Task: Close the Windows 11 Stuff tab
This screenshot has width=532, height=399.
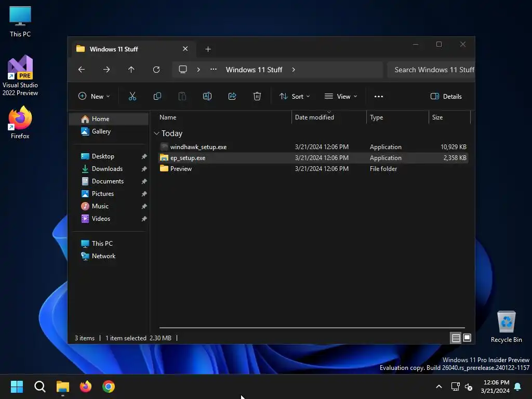Action: (x=185, y=49)
